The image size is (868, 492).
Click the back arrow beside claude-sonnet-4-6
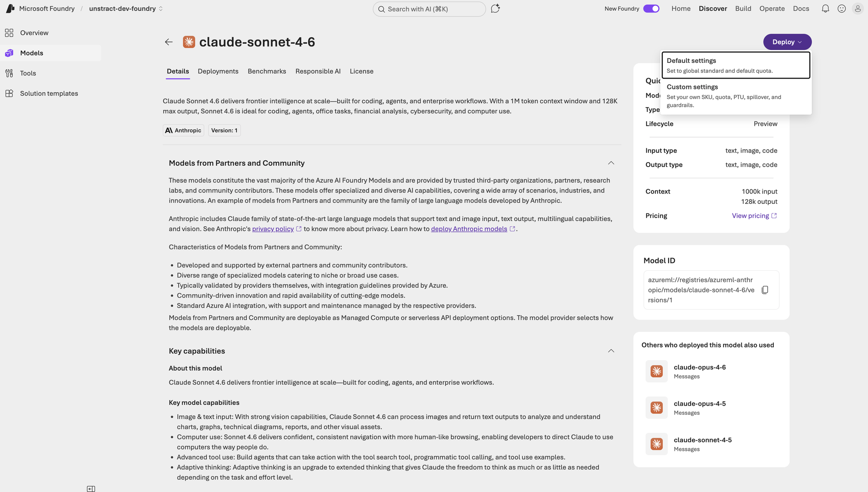point(168,42)
